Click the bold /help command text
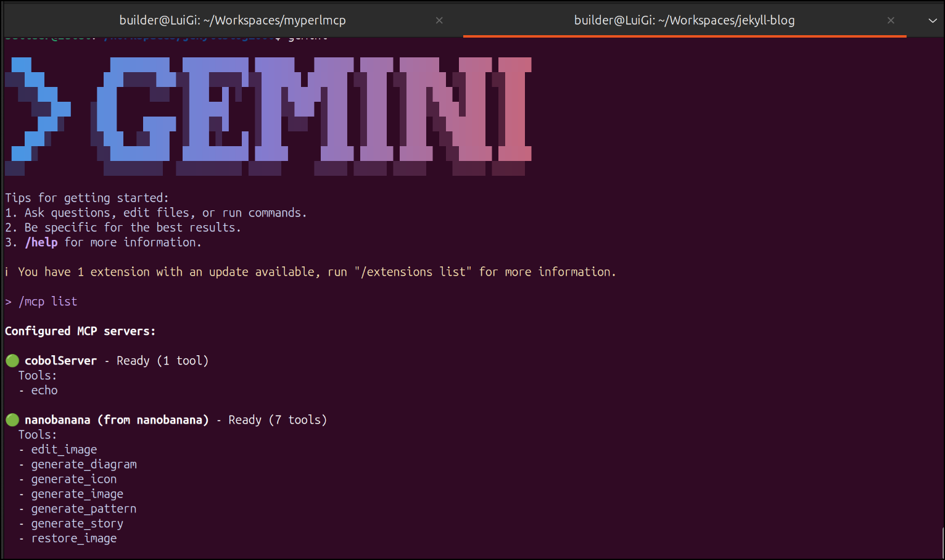 click(41, 242)
